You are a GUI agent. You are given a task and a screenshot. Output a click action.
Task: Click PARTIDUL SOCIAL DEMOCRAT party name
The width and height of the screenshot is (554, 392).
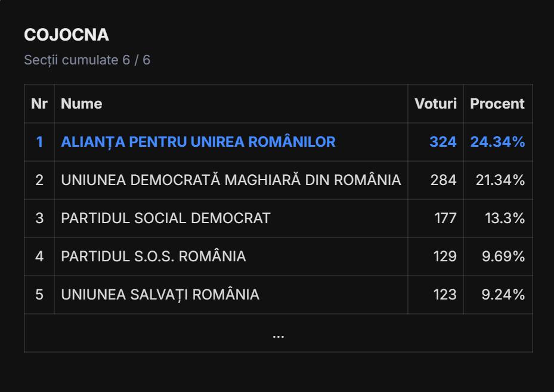tap(166, 218)
